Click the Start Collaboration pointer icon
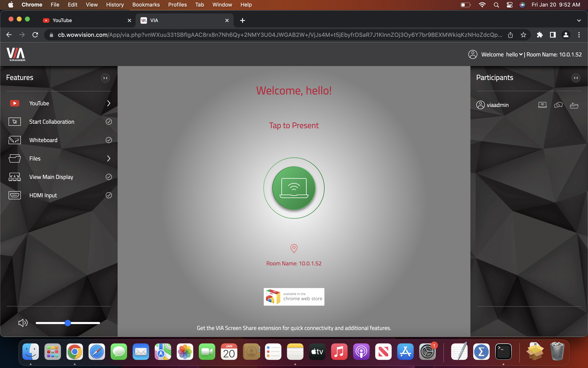Screen dimensions: 588x368 pos(14,122)
